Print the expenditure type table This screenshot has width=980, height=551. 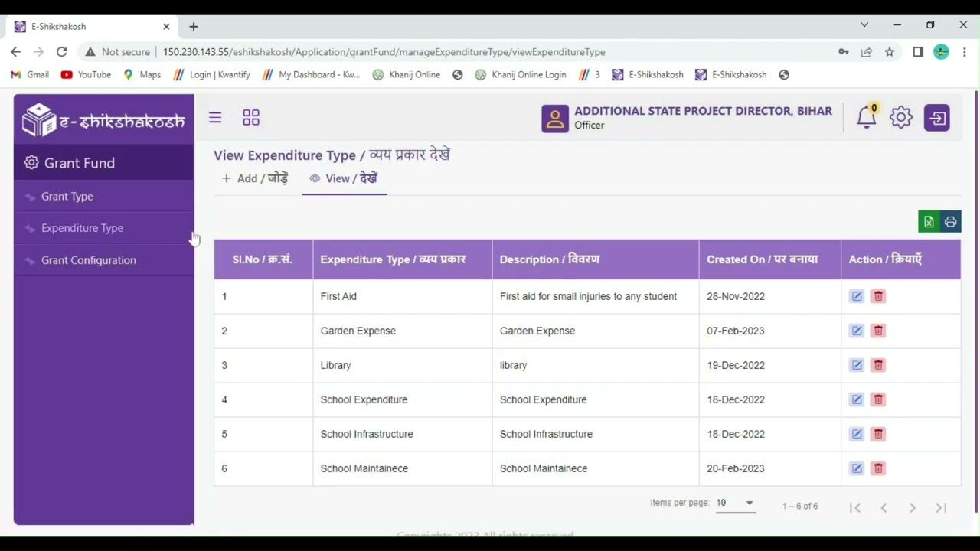950,222
